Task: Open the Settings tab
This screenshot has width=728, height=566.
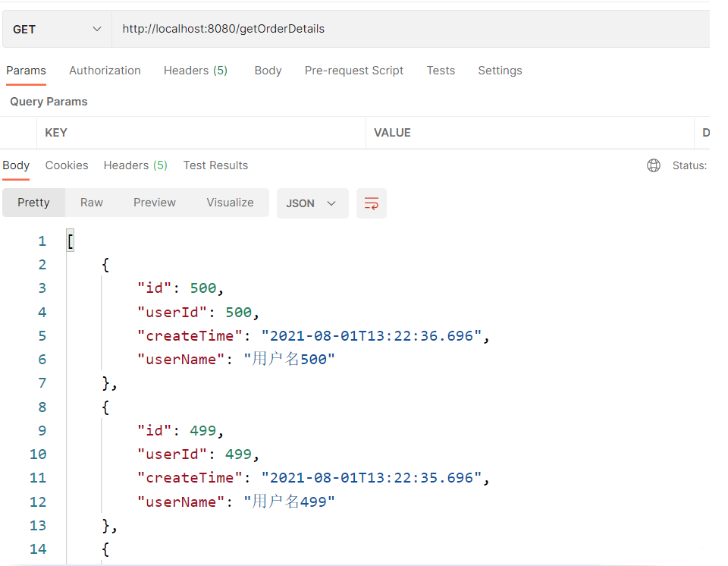Action: (500, 71)
